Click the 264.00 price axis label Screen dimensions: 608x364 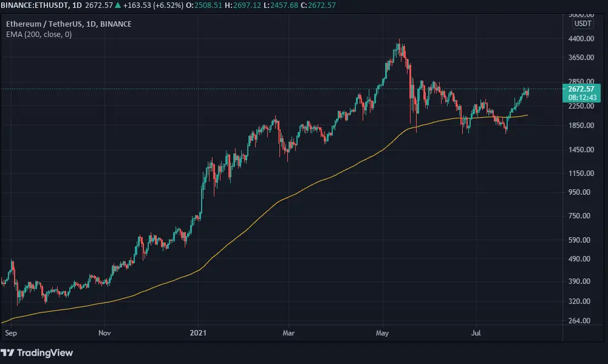coord(581,321)
